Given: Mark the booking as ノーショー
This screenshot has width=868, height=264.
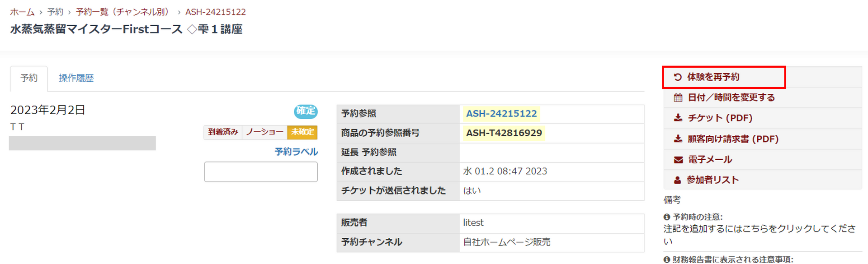Looking at the screenshot, I should tap(264, 132).
